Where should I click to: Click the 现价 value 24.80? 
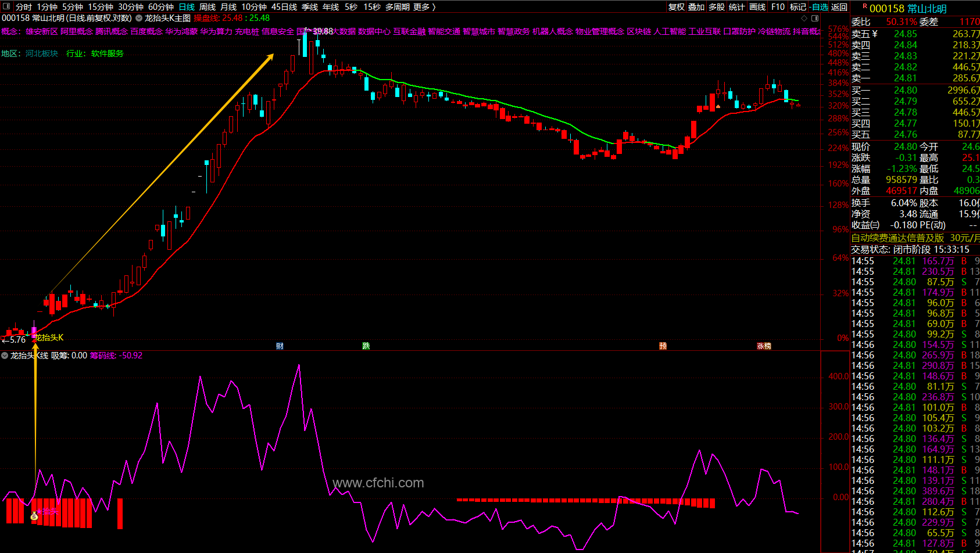click(906, 147)
